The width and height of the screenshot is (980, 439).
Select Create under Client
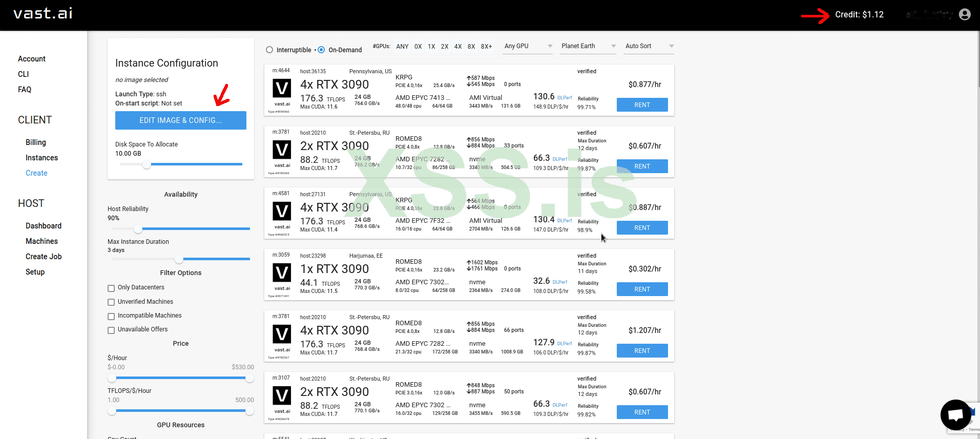click(36, 173)
